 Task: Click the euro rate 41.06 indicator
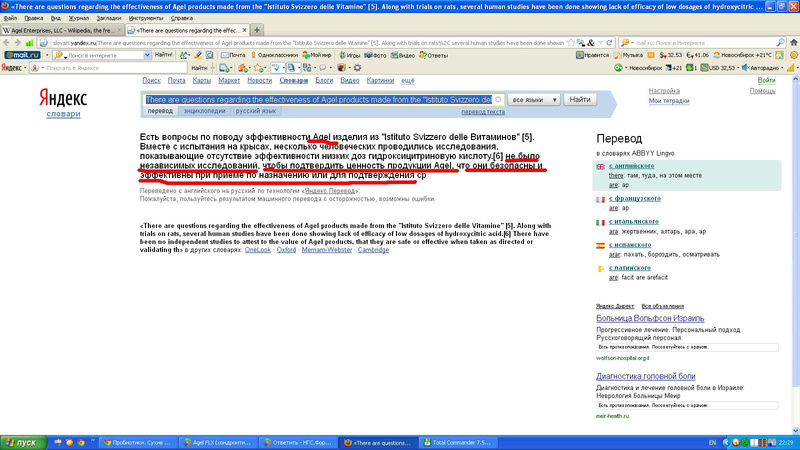pyautogui.click(x=697, y=55)
